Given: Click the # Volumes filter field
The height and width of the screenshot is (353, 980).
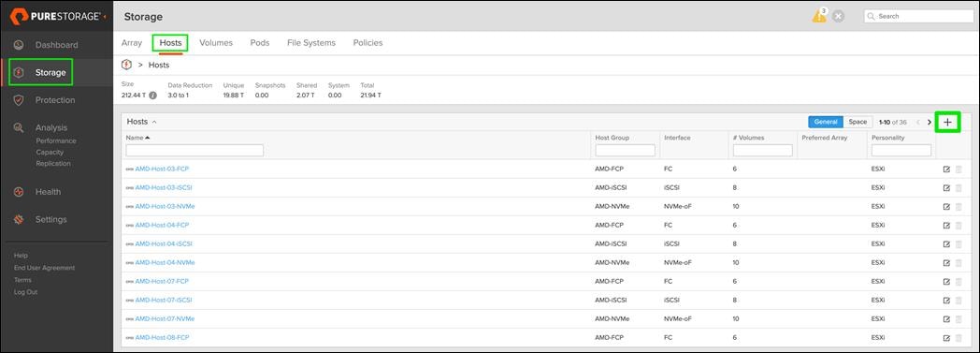Looking at the screenshot, I should (762, 150).
